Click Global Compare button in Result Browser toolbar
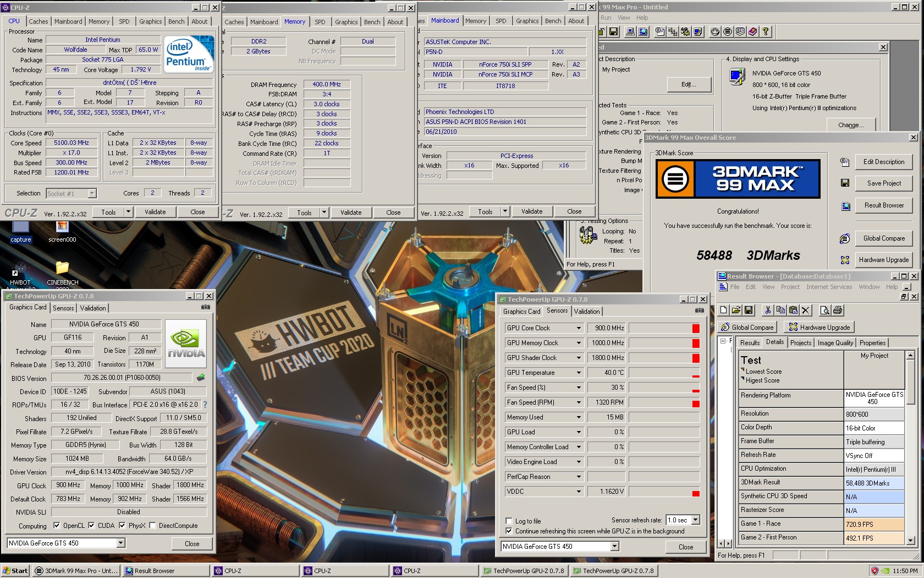 tap(747, 327)
